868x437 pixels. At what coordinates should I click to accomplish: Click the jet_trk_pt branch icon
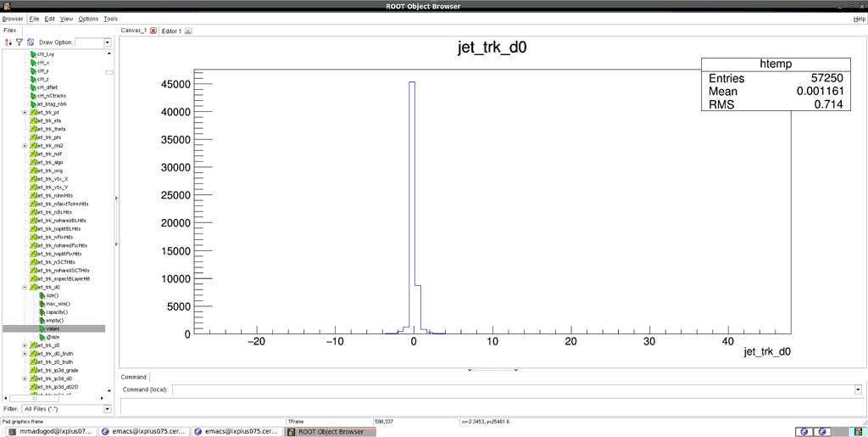(33, 113)
